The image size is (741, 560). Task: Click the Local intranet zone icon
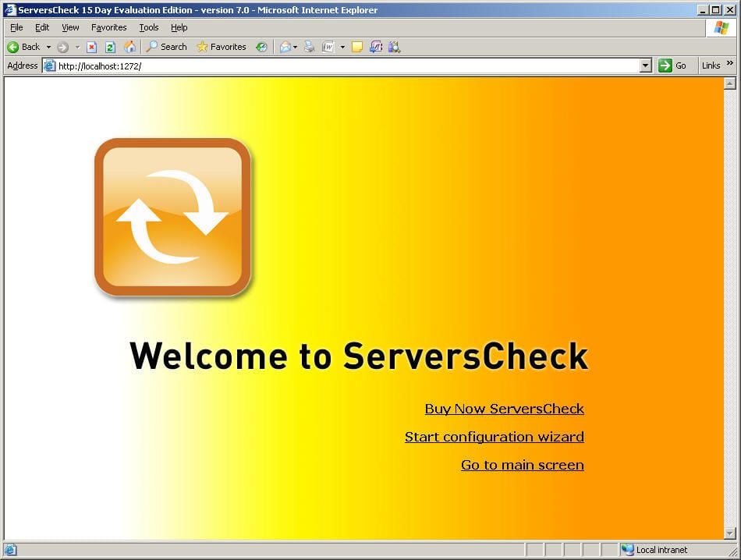(x=628, y=550)
